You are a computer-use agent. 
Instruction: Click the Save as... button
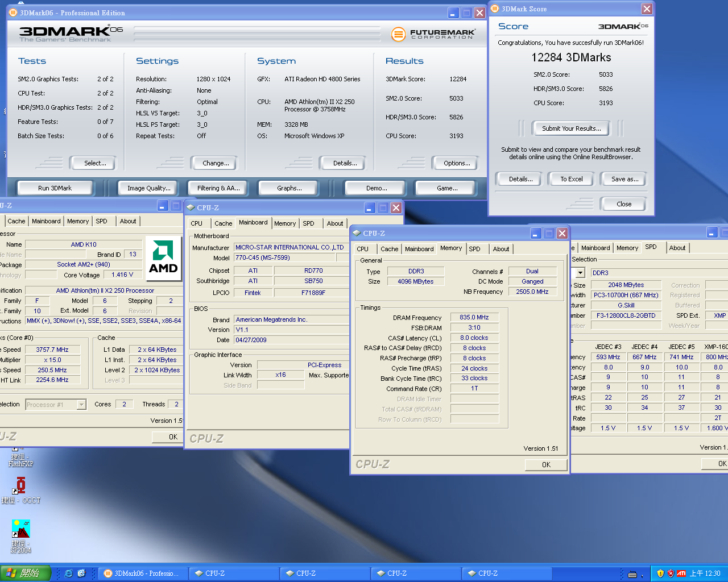click(x=624, y=179)
